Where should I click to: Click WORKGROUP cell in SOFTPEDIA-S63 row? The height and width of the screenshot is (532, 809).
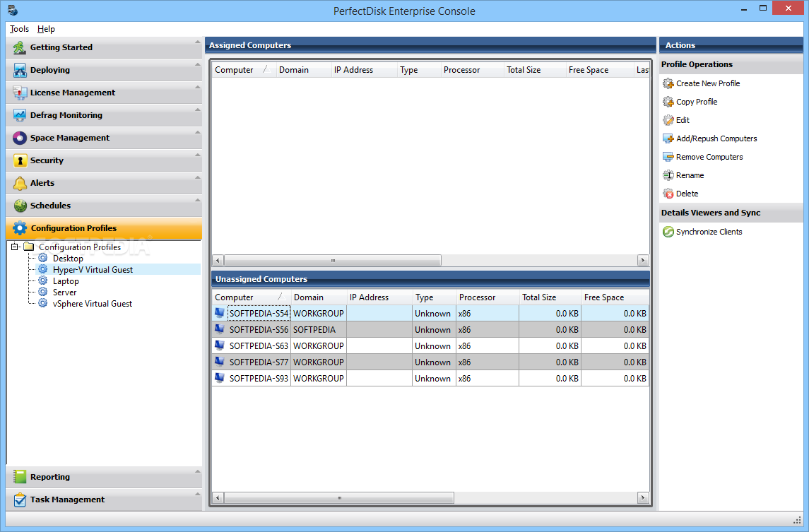tap(319, 345)
